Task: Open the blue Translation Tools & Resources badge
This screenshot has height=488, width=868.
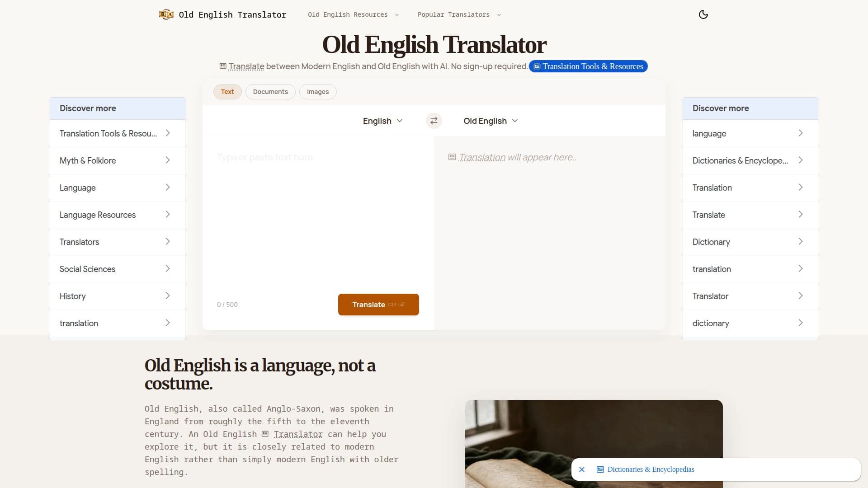Action: click(x=588, y=66)
